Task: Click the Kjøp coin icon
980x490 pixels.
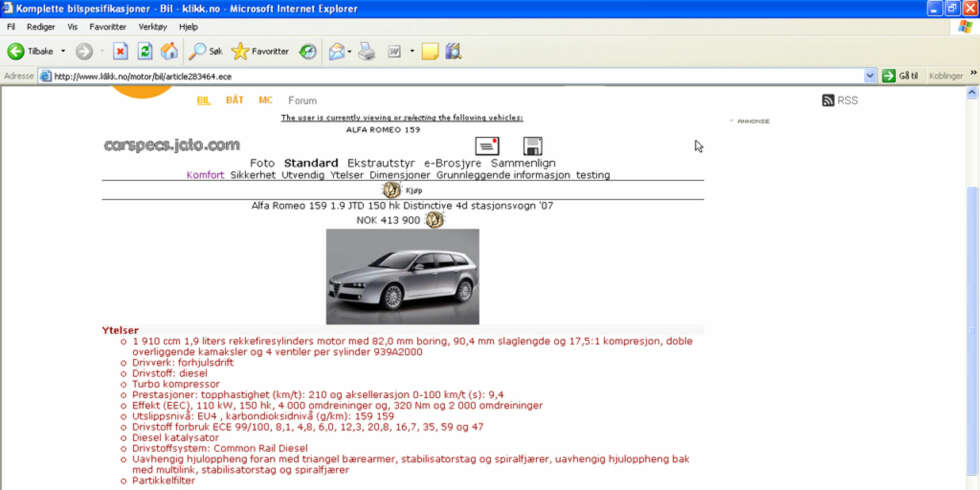Action: [x=392, y=190]
